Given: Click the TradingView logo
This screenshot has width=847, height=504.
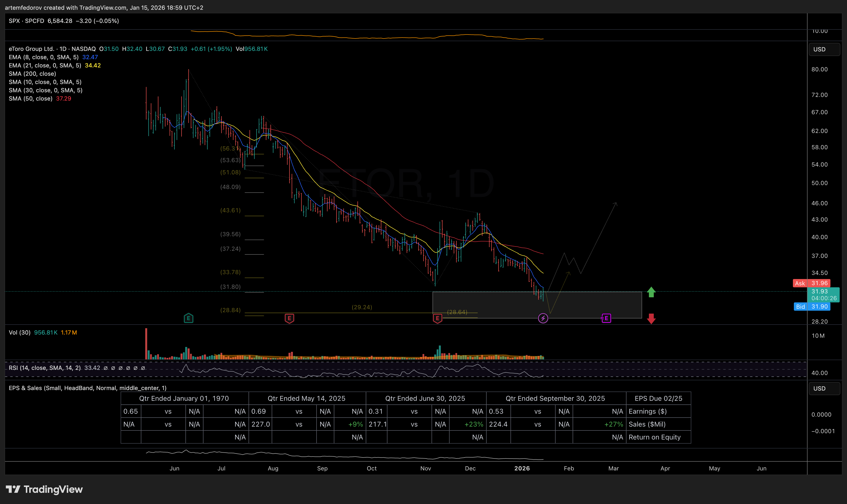Looking at the screenshot, I should click(x=44, y=489).
